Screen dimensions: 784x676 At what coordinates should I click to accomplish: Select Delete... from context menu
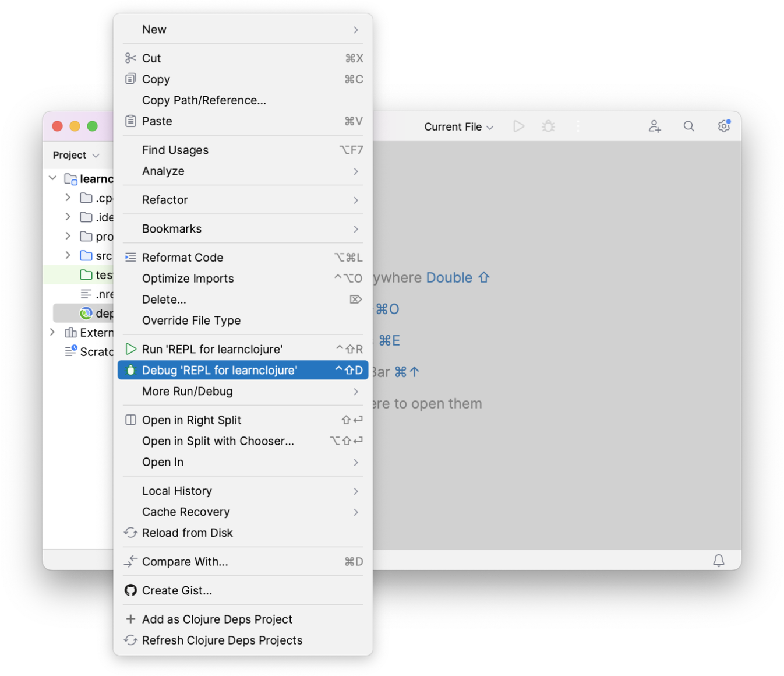click(243, 300)
